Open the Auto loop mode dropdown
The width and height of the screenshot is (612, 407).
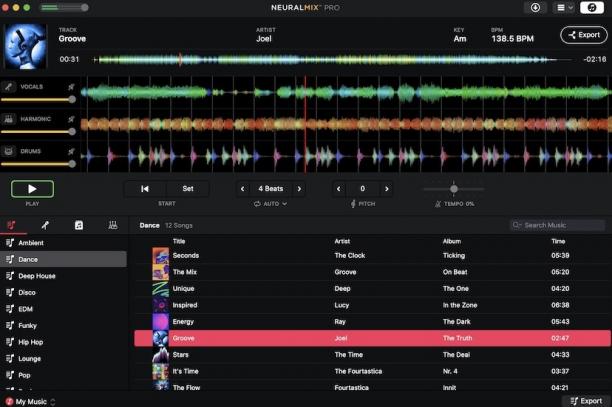[x=270, y=204]
